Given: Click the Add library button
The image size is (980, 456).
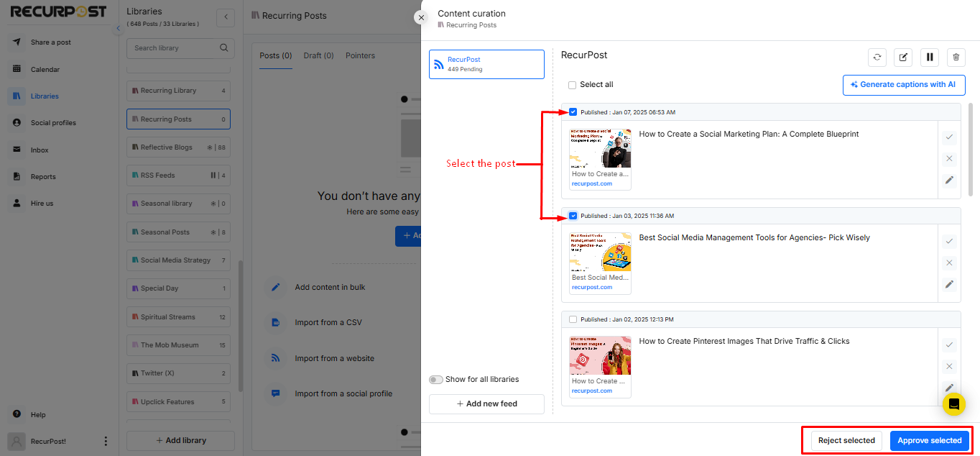Looking at the screenshot, I should pyautogui.click(x=180, y=440).
